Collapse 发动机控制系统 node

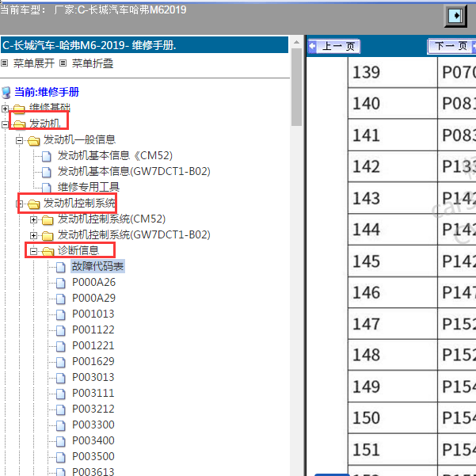[20, 204]
